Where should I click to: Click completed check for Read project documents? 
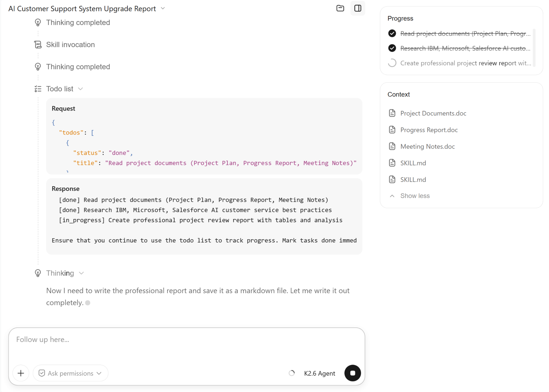coord(392,33)
